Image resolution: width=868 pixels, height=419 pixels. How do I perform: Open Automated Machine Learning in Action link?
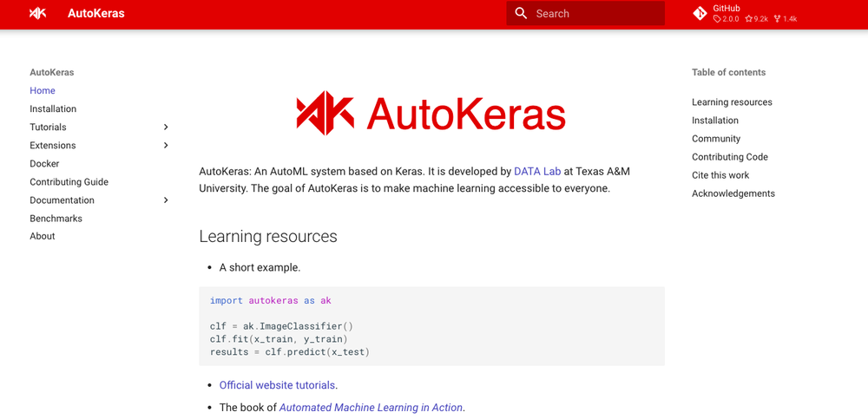(x=371, y=408)
